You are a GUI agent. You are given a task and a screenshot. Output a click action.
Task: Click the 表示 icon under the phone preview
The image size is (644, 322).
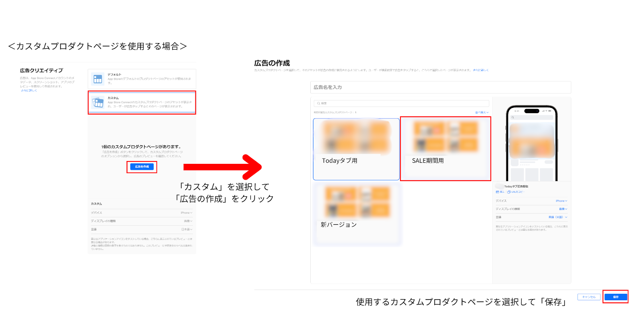point(497,192)
